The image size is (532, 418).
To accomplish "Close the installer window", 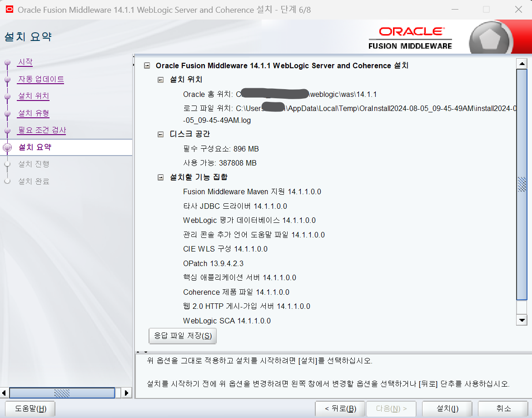I will point(518,10).
